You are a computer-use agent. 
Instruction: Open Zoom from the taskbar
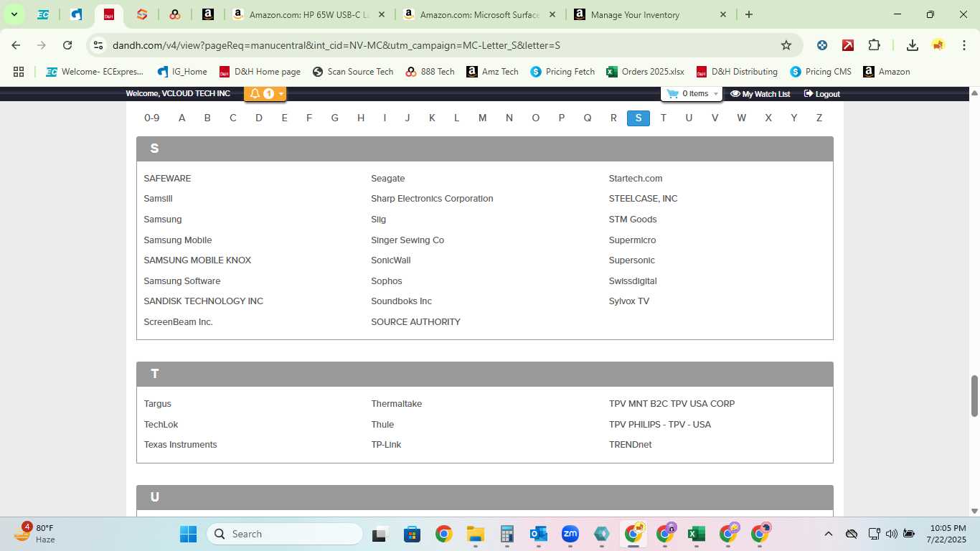[570, 534]
